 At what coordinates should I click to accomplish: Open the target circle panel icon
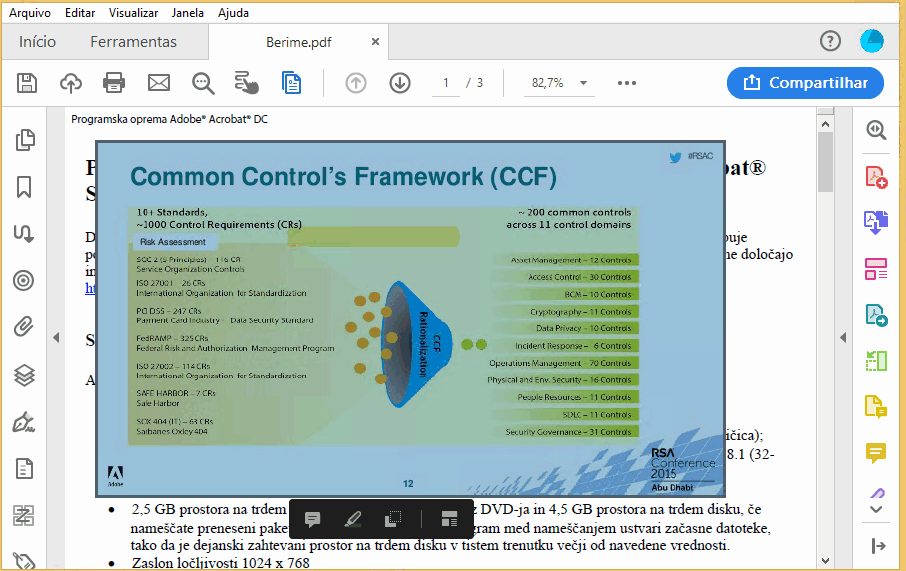point(24,281)
